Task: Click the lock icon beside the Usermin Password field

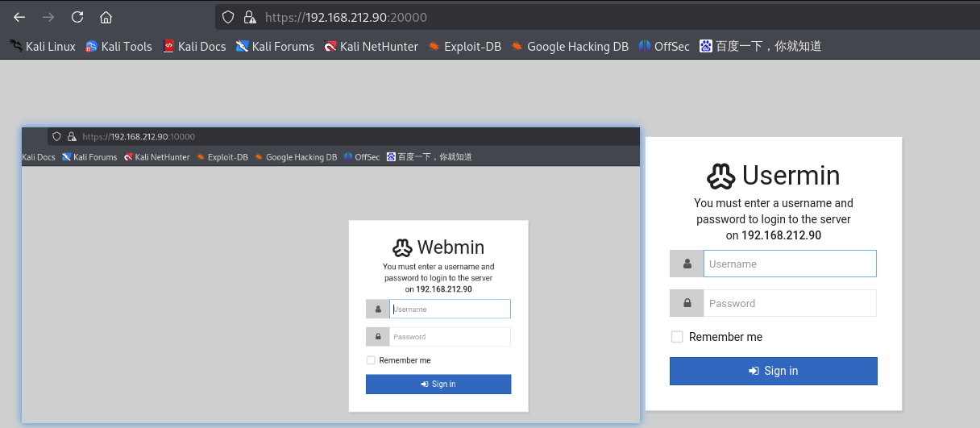Action: coord(687,303)
